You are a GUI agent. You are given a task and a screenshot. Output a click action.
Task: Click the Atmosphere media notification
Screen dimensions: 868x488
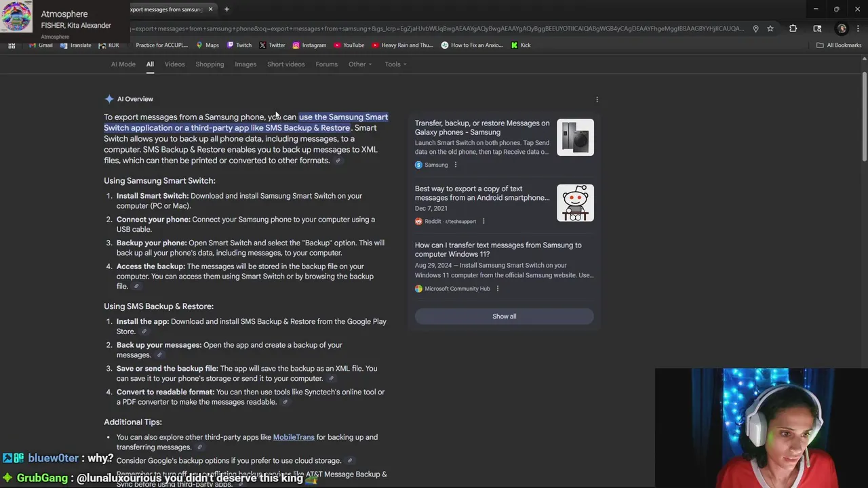(64, 19)
